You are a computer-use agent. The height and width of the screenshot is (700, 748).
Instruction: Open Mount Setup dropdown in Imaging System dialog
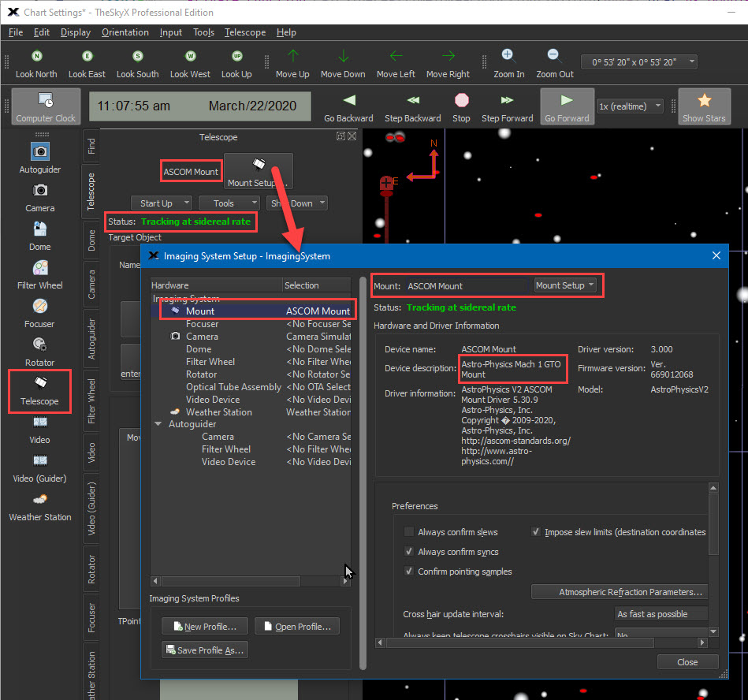click(565, 285)
